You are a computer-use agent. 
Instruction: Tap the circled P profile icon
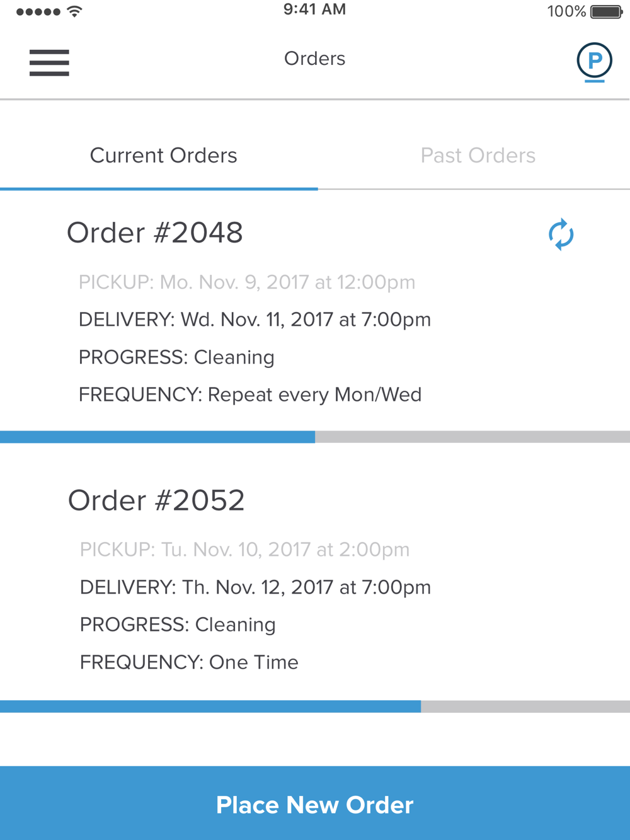594,62
